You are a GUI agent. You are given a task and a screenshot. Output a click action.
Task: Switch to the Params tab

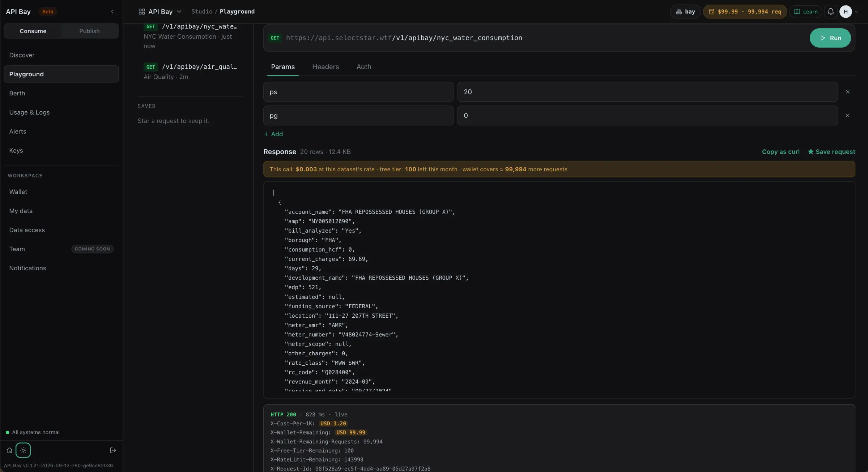click(283, 67)
